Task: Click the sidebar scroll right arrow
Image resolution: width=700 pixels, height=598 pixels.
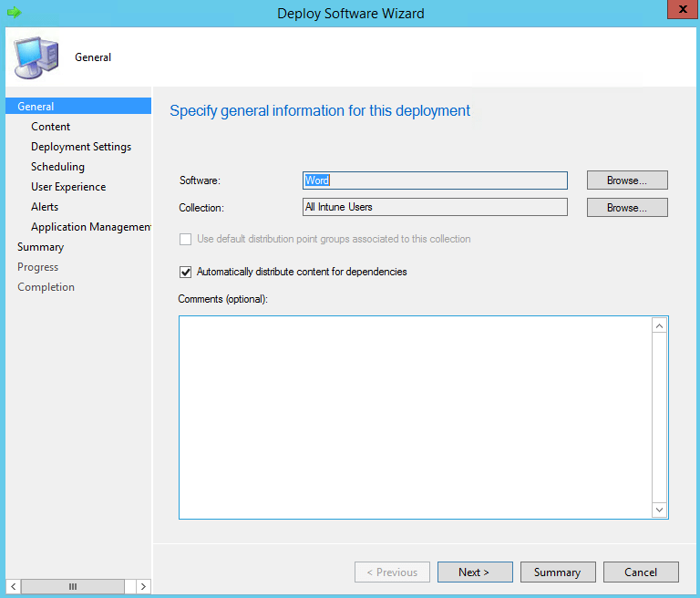Action: tap(143, 586)
